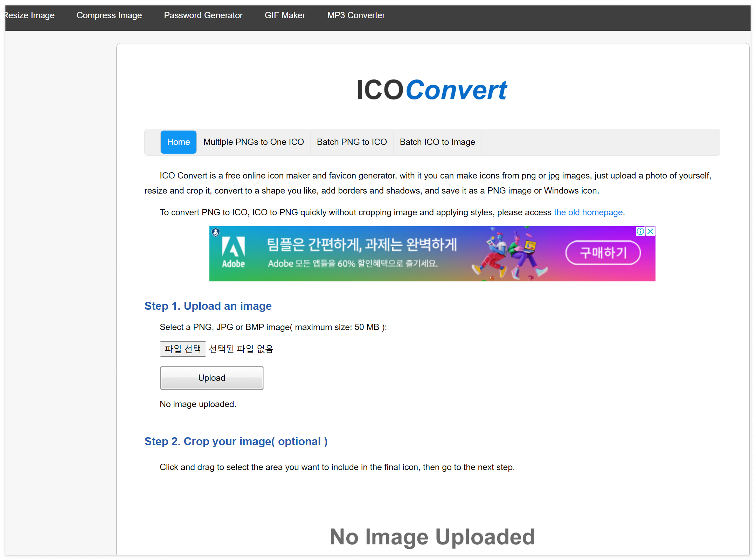Screen dimensions: 756x560
Task: Switch to Multiple PNGs to One ICO
Action: (x=254, y=142)
